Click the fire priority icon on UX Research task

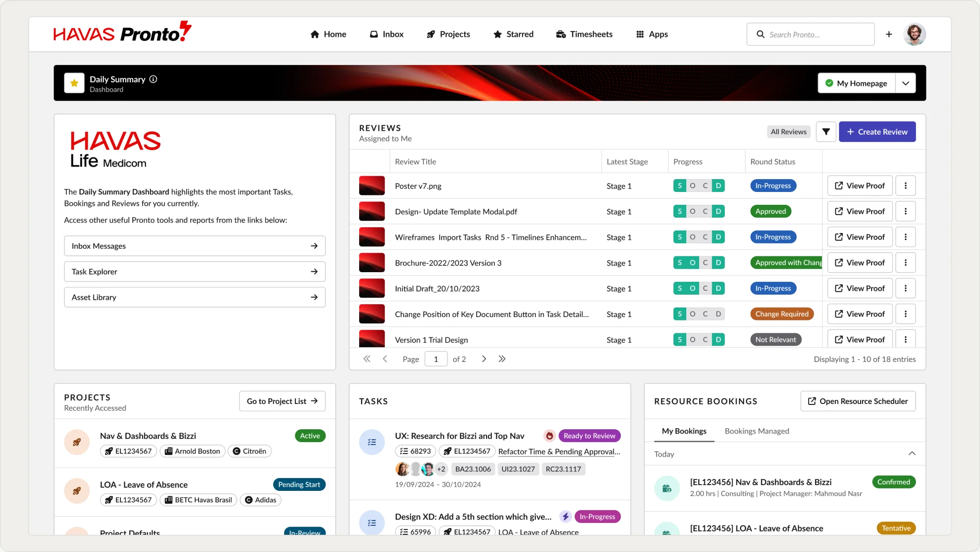click(x=549, y=436)
